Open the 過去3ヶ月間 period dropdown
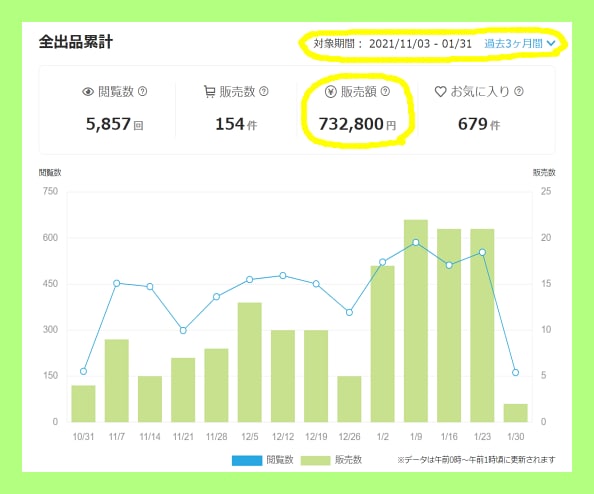Screen dimensions: 594x494 [520, 44]
